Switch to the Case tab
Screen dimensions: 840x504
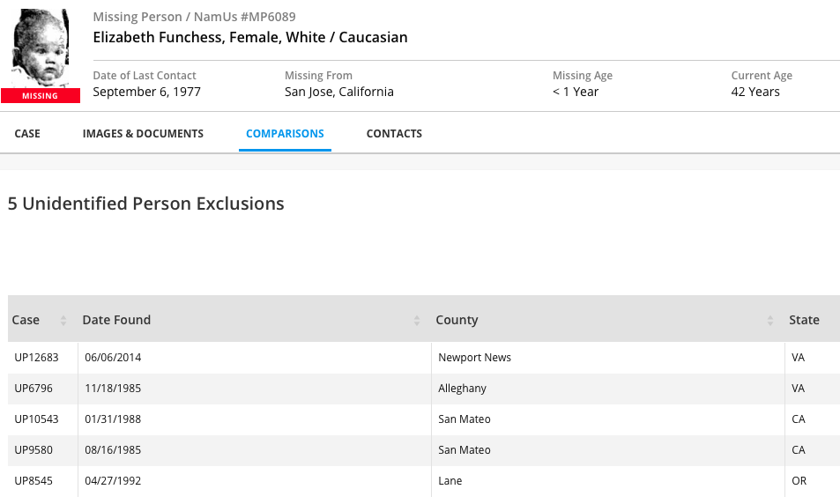pyautogui.click(x=27, y=134)
